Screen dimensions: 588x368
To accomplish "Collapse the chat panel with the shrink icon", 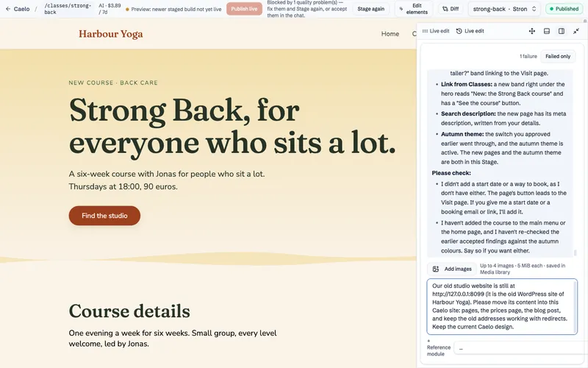I will click(x=576, y=31).
